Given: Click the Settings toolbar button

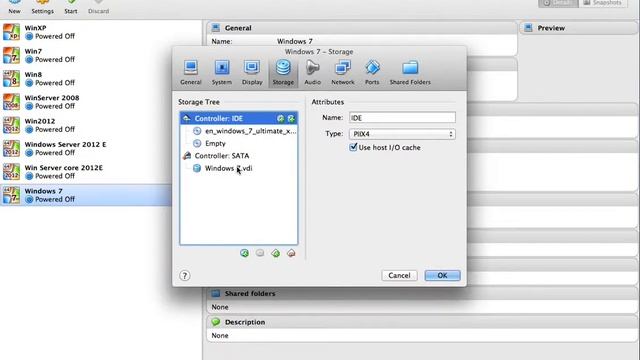Looking at the screenshot, I should pos(42,7).
